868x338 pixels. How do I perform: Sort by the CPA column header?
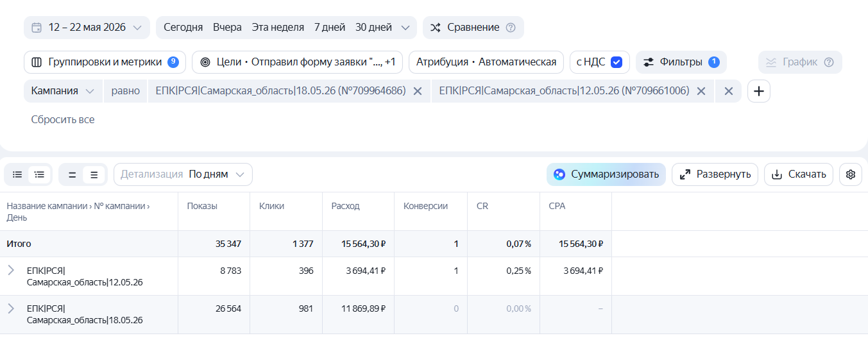[557, 206]
